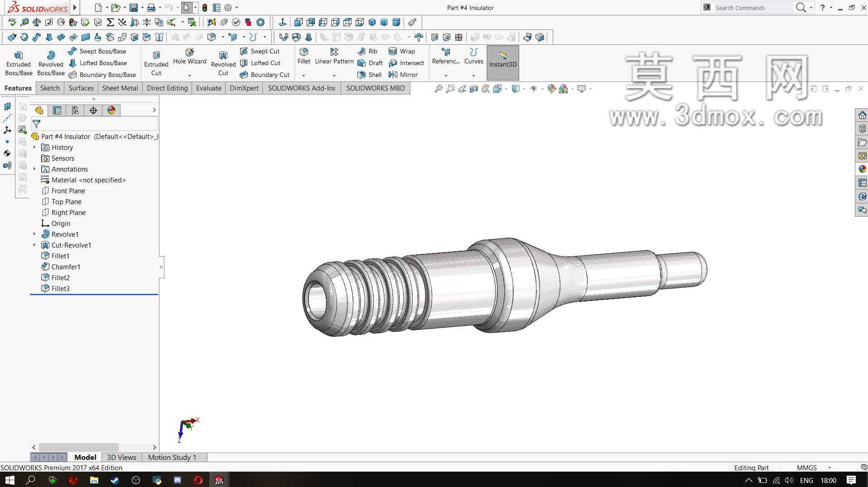Switch to the Surfaces tab
This screenshot has height=487, width=868.
coord(81,88)
